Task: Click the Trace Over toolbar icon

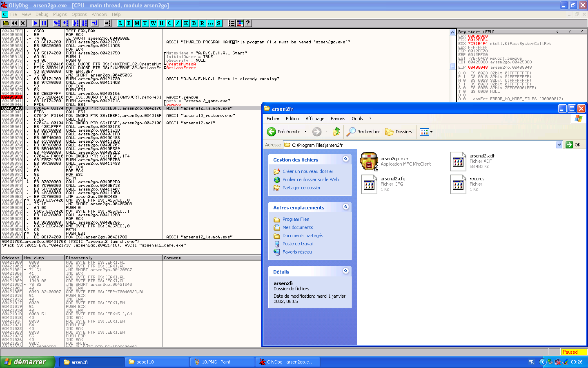Action: pyautogui.click(x=84, y=23)
